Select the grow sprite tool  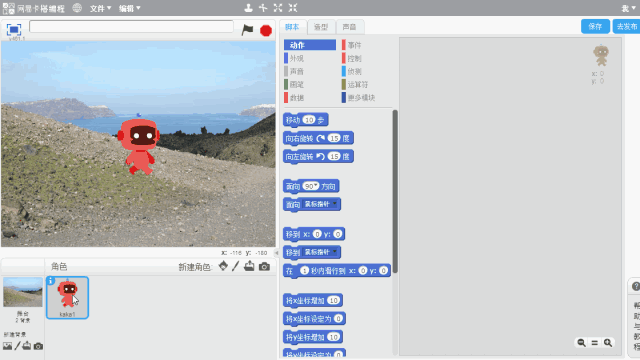278,8
